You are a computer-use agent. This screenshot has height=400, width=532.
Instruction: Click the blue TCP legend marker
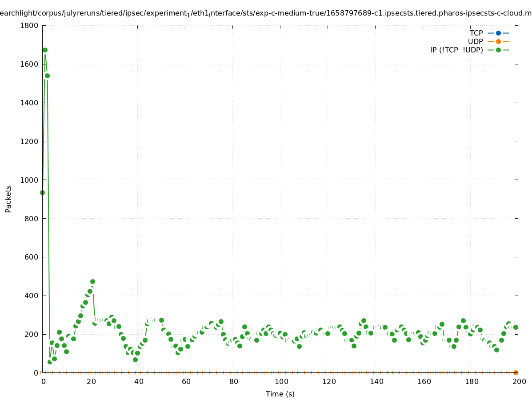498,33
